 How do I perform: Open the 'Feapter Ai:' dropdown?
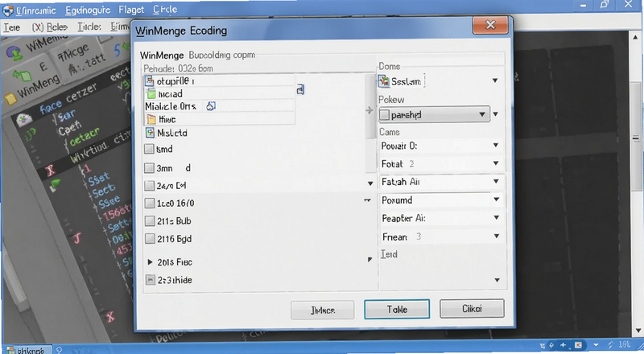pos(497,218)
